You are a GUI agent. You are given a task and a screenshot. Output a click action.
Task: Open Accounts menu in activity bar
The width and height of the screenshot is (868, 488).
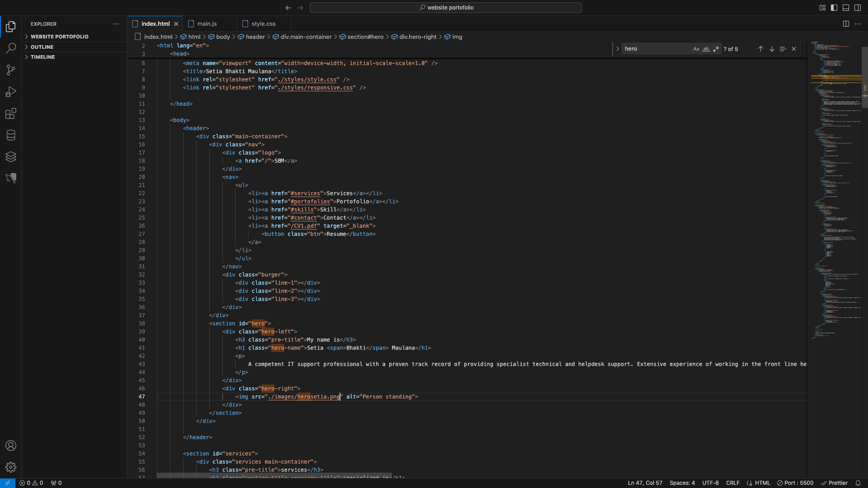tap(11, 446)
